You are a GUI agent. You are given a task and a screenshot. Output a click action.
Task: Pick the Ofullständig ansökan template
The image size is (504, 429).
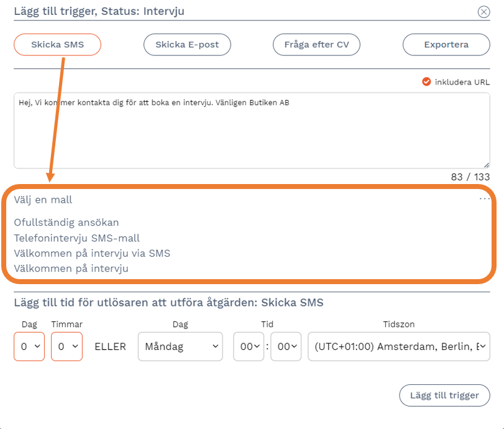(66, 222)
